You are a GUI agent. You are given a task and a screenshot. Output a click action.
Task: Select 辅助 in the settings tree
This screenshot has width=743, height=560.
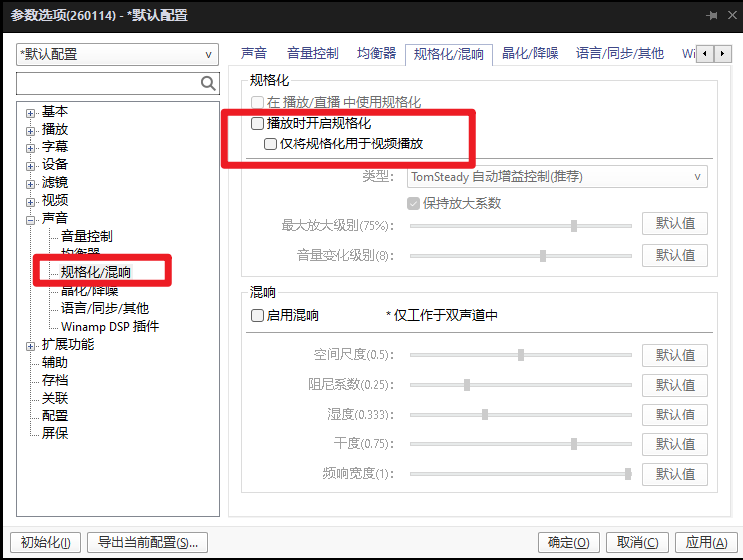pyautogui.click(x=55, y=362)
